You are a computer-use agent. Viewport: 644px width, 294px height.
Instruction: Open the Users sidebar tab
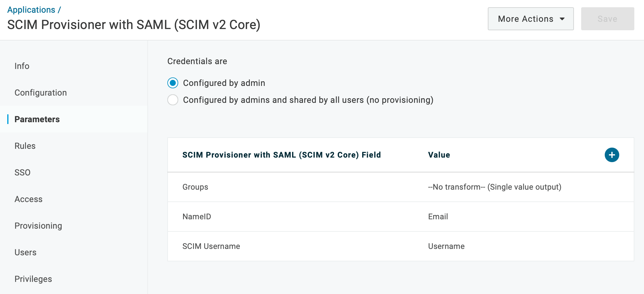25,252
